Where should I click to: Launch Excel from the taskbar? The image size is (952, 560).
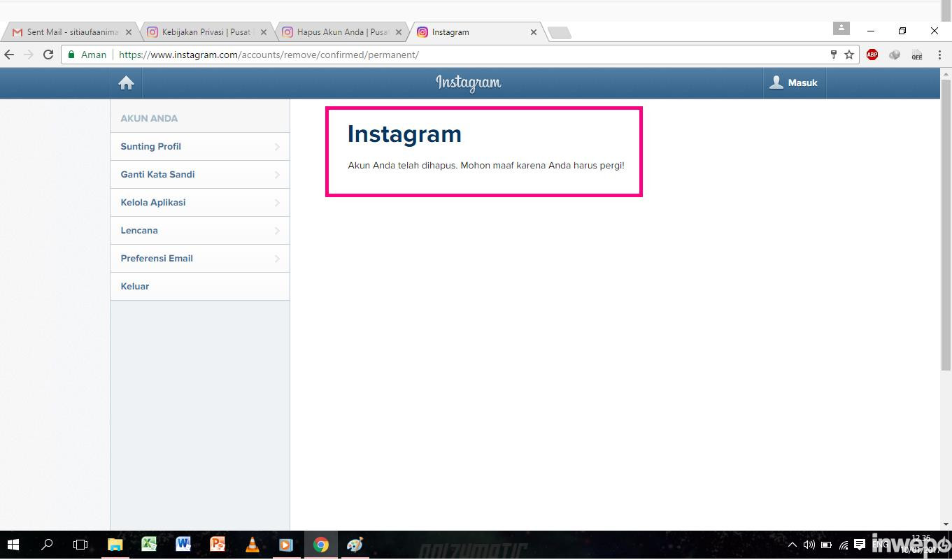(x=149, y=545)
